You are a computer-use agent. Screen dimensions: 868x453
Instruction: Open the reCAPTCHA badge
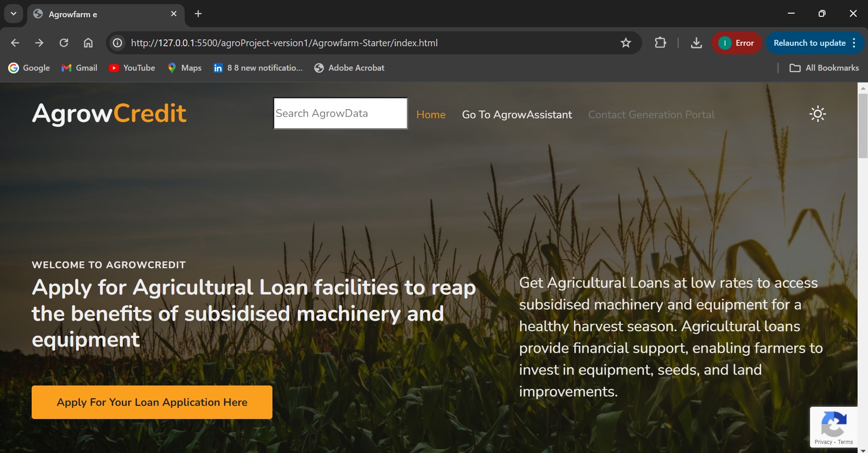(834, 427)
